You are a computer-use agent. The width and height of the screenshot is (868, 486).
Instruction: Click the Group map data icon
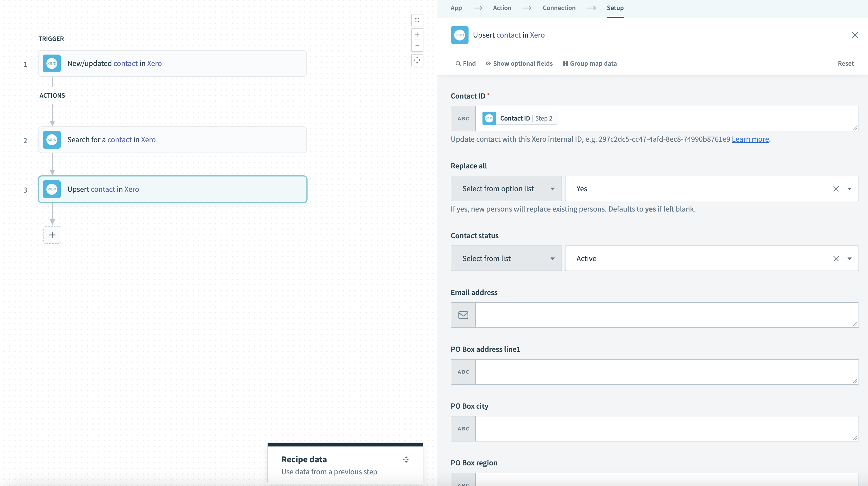click(x=564, y=63)
